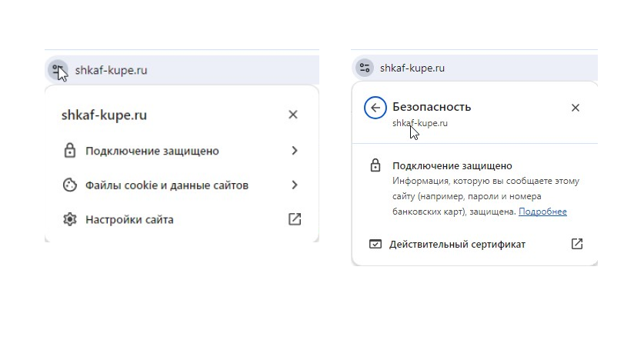The image size is (644, 350).
Task: Open external link icon beside 'Действительный сертификат'
Action: point(577,244)
